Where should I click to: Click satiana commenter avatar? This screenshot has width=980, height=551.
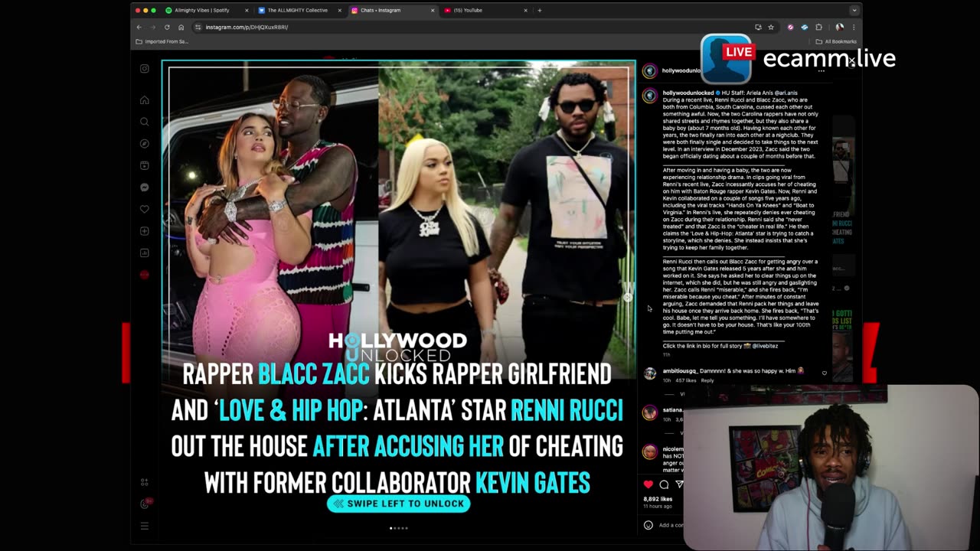tap(649, 413)
